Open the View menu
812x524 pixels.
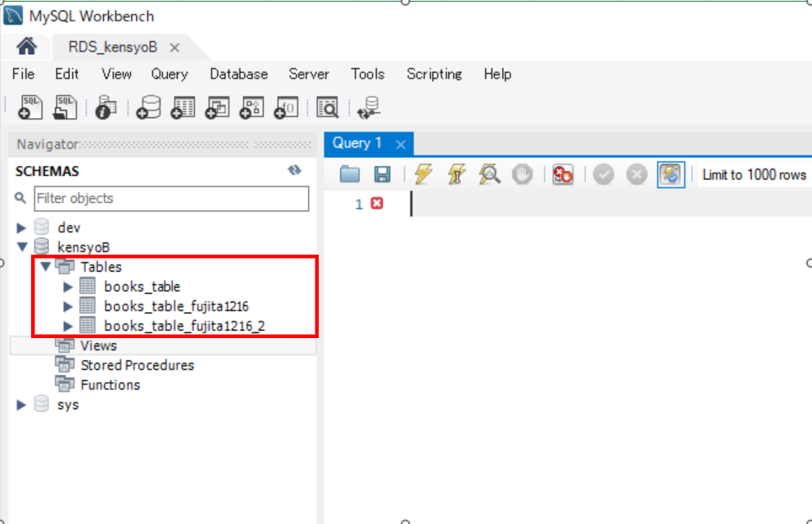pyautogui.click(x=116, y=74)
